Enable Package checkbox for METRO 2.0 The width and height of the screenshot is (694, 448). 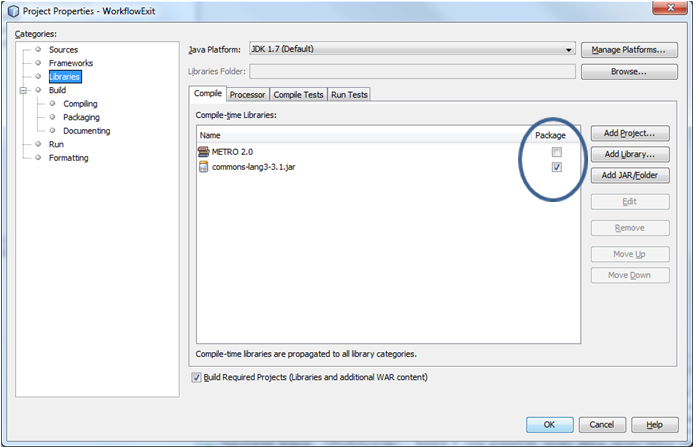[x=557, y=152]
